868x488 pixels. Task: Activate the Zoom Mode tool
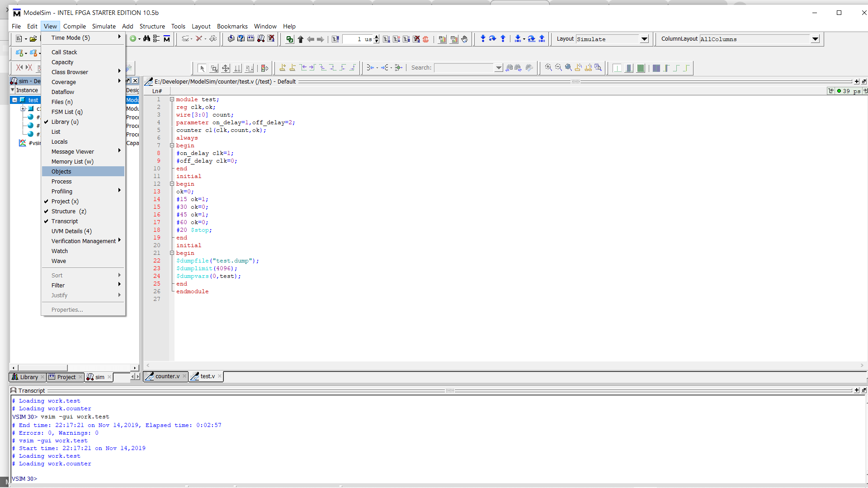tap(214, 68)
